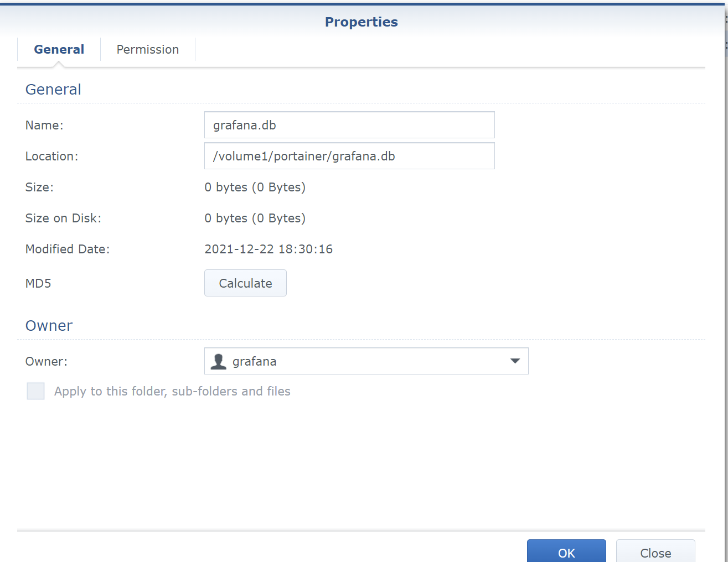Image resolution: width=728 pixels, height=562 pixels.
Task: Click the checkbox label about sub-folders
Action: point(172,391)
